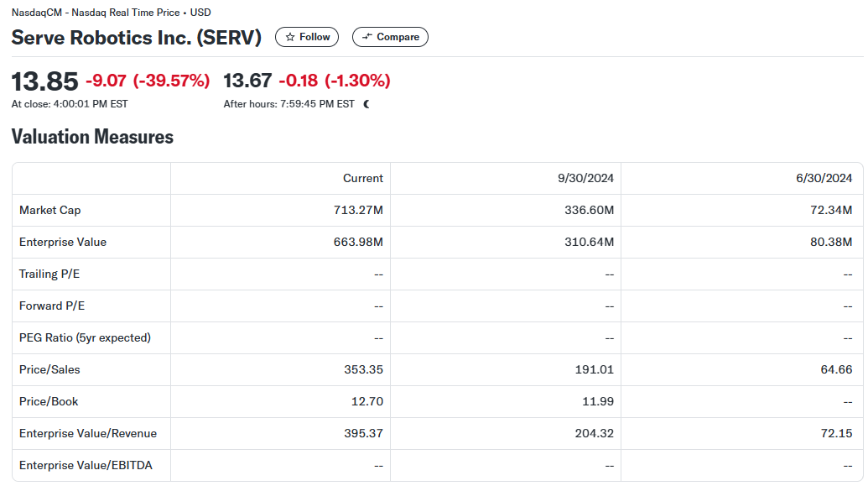
Task: Click the At close 4:00:01 PM EST text
Action: click(x=70, y=104)
